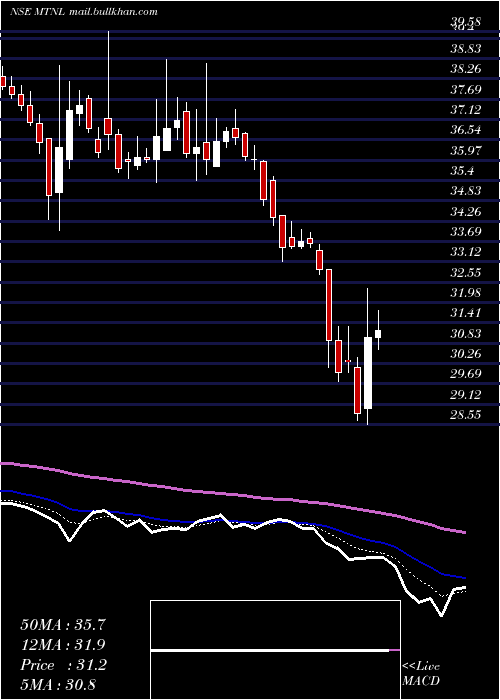Click the 50MA : 35.7 readout
The image size is (500, 700).
pyautogui.click(x=63, y=625)
